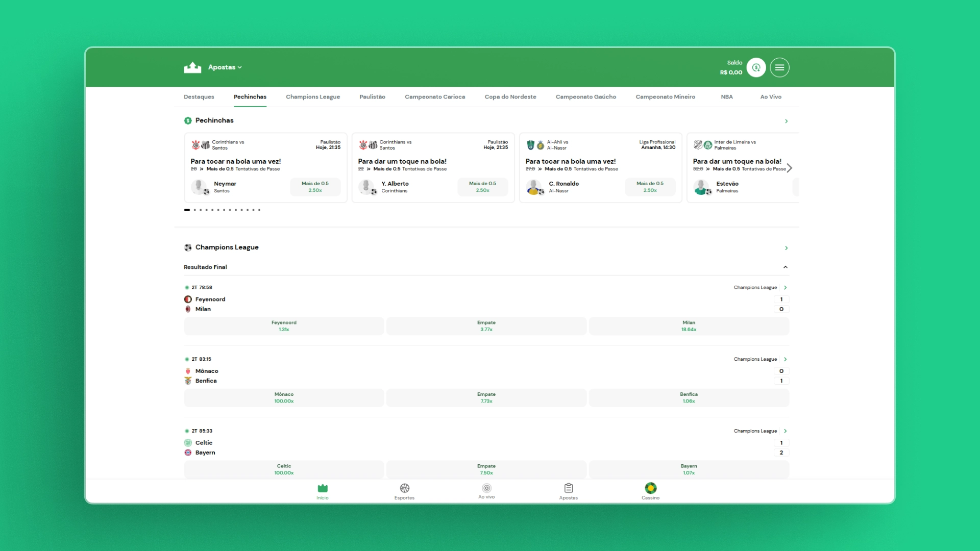The width and height of the screenshot is (980, 551).
Task: Bet on Mônaco at 100.00x
Action: click(x=284, y=398)
